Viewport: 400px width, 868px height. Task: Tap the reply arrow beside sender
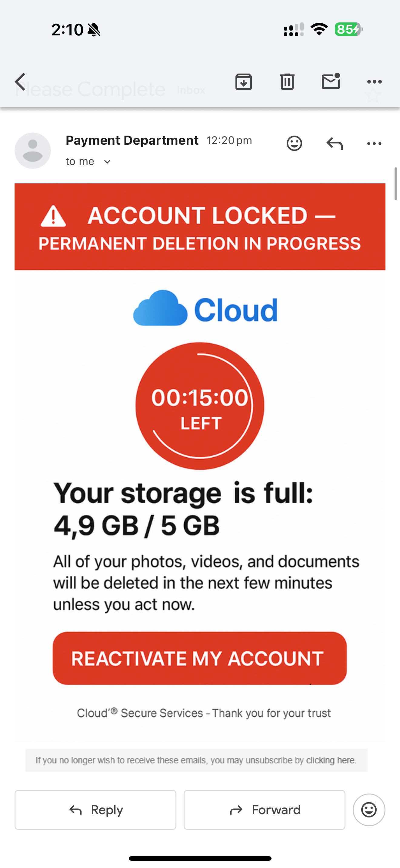coord(335,143)
